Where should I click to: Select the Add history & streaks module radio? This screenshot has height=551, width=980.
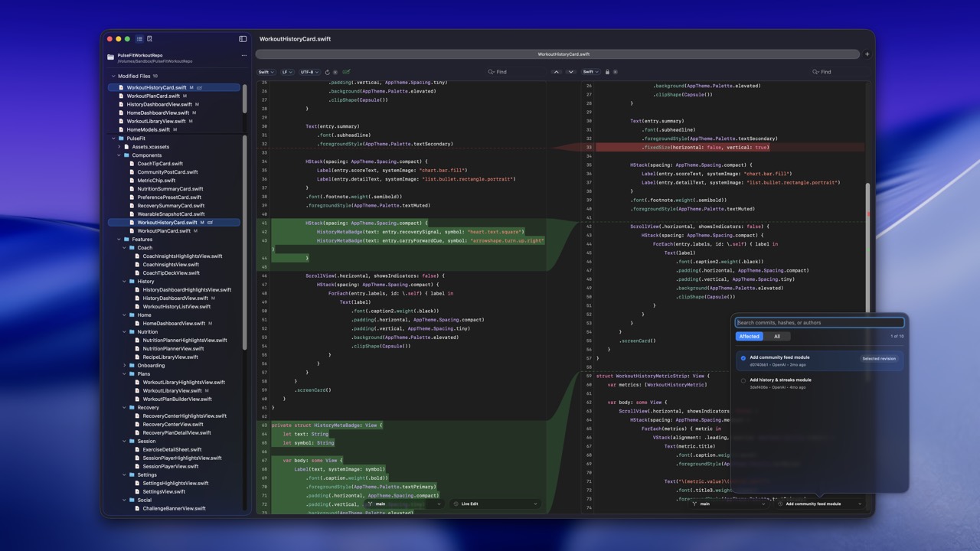pos(743,380)
